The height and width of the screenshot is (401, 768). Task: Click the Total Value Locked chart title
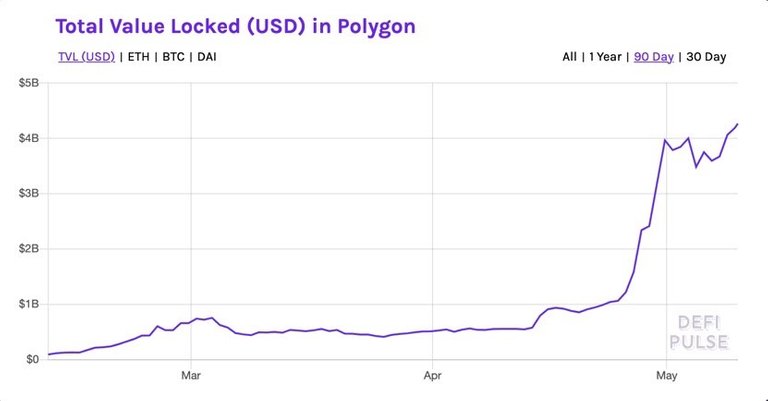(x=234, y=27)
